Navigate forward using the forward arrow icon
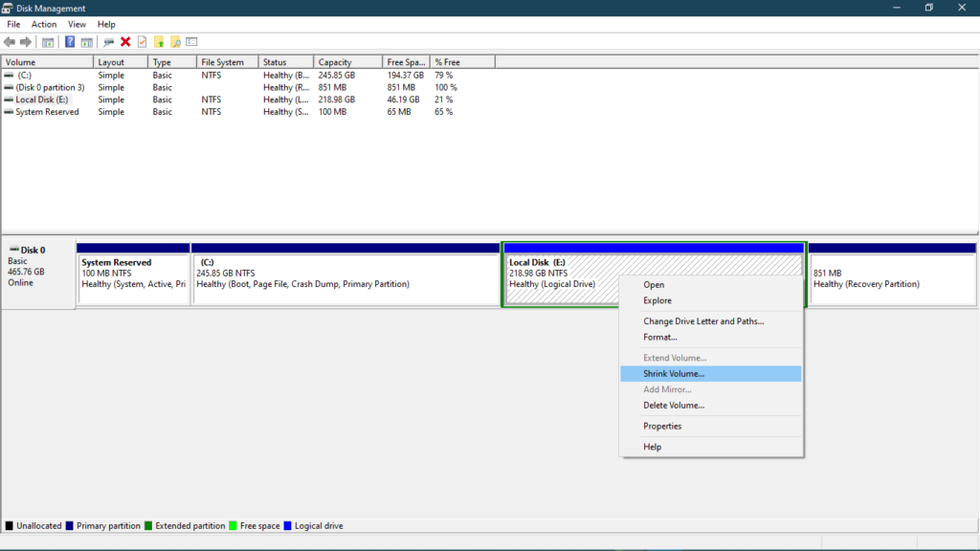 (x=25, y=41)
